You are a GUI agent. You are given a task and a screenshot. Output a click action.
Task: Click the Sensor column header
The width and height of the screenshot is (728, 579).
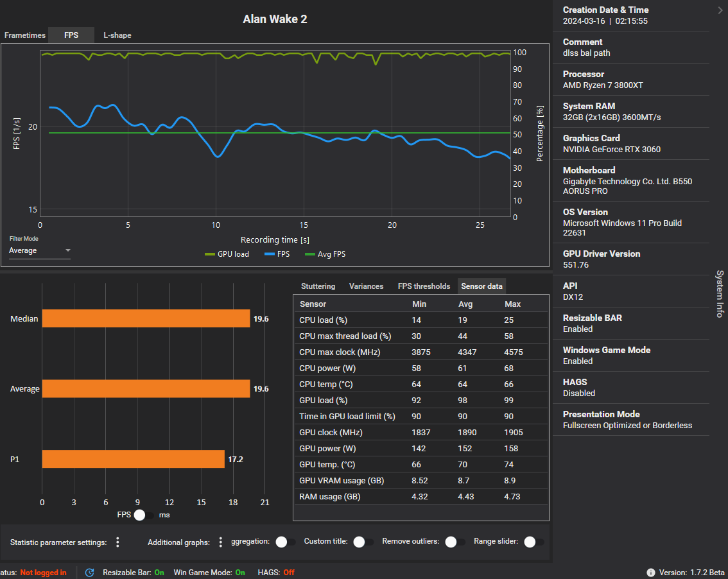(x=313, y=304)
